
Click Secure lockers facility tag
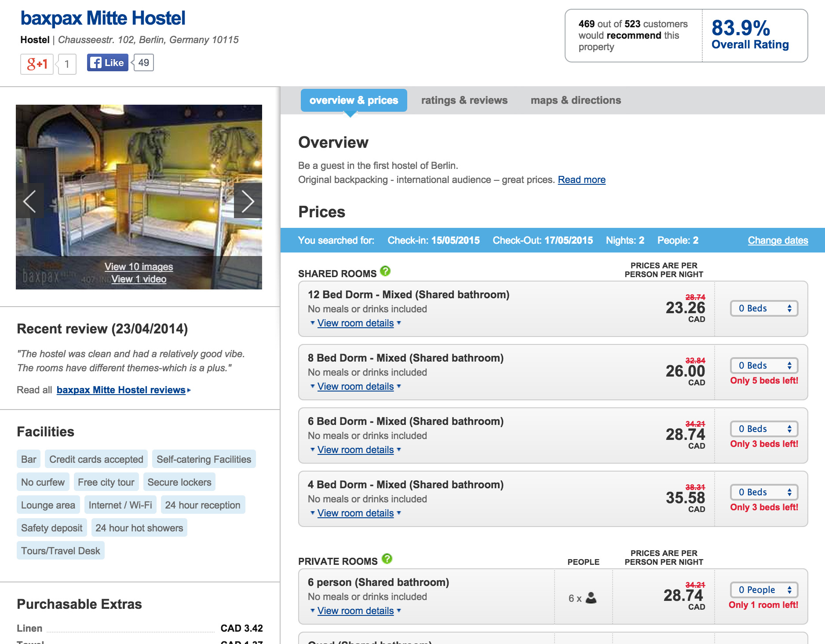179,482
